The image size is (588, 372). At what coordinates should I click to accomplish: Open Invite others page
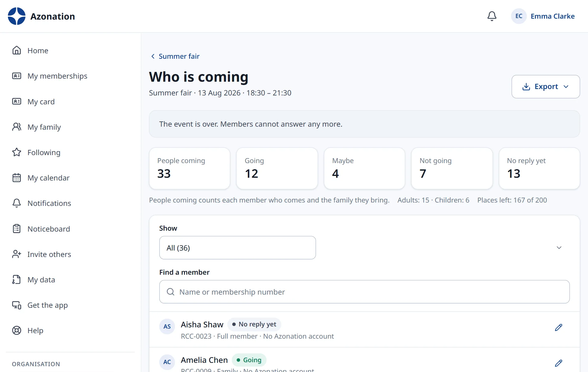coord(49,254)
